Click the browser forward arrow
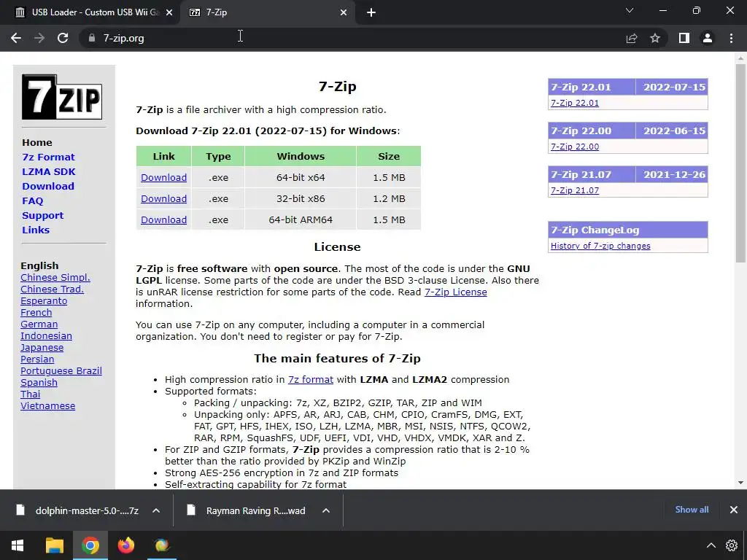 pos(39,38)
